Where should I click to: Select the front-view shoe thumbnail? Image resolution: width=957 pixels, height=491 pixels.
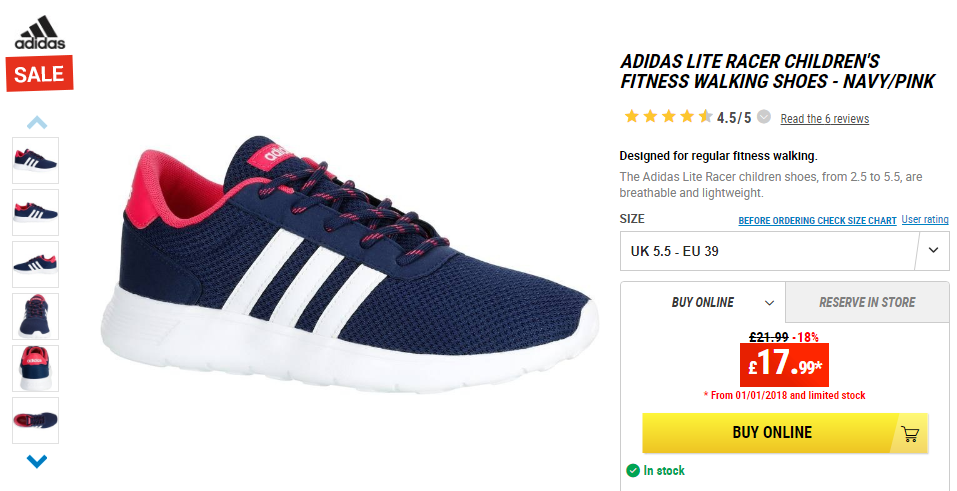[x=35, y=316]
